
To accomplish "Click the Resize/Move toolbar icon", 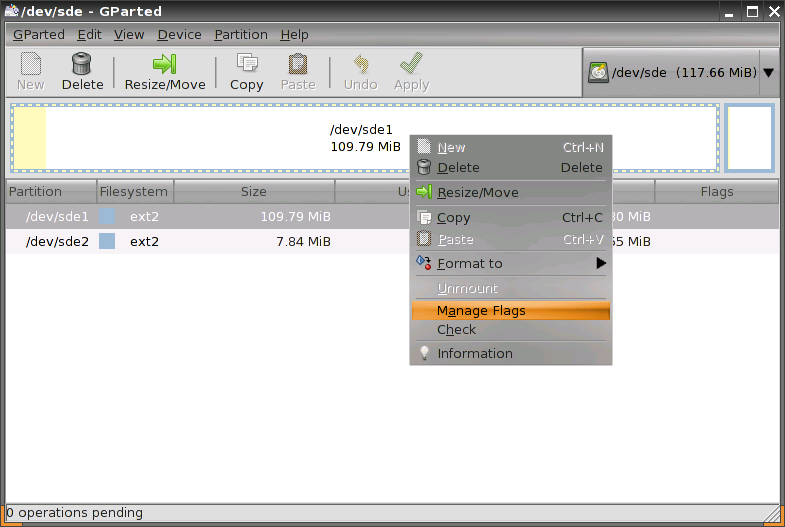I will pos(165,64).
